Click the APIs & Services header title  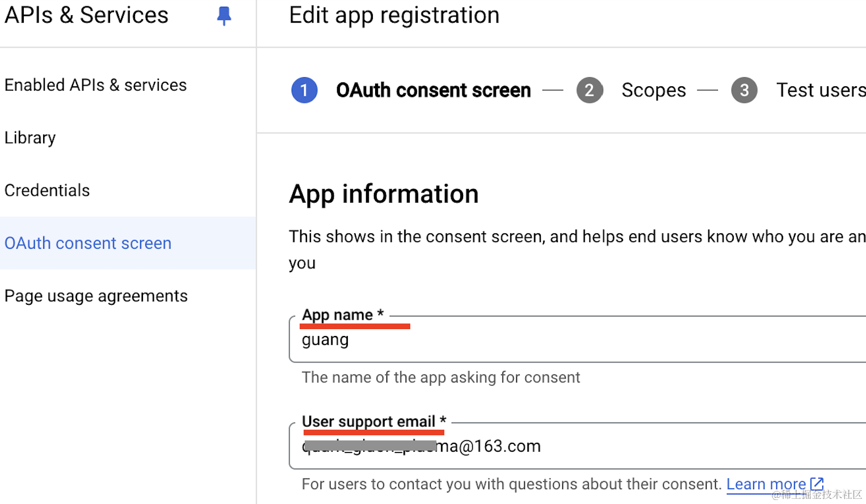[x=86, y=15]
